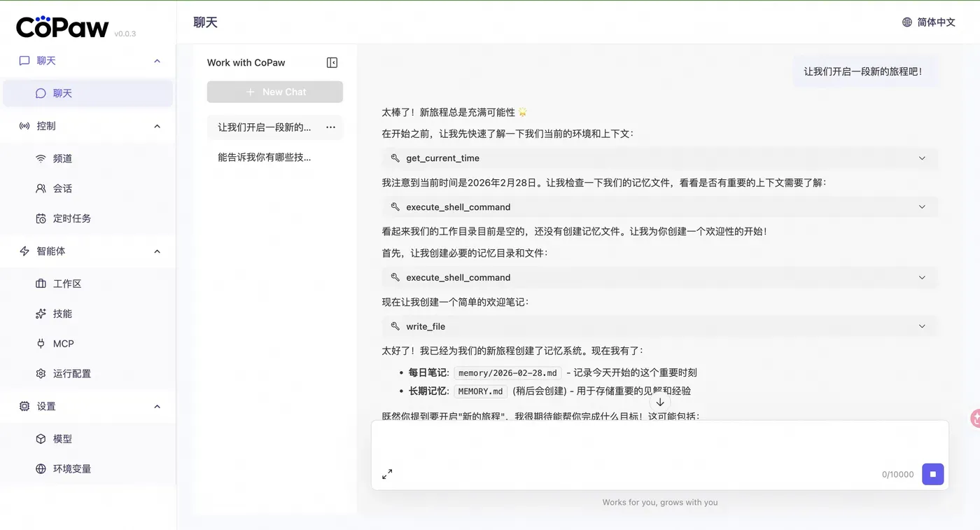Collapse the Work with CoPaw chat list panel
980x530 pixels.
pos(332,62)
